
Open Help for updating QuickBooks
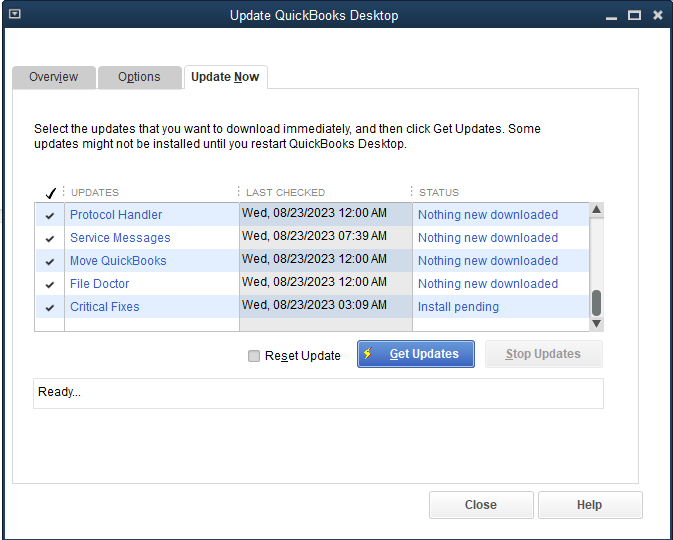point(590,504)
